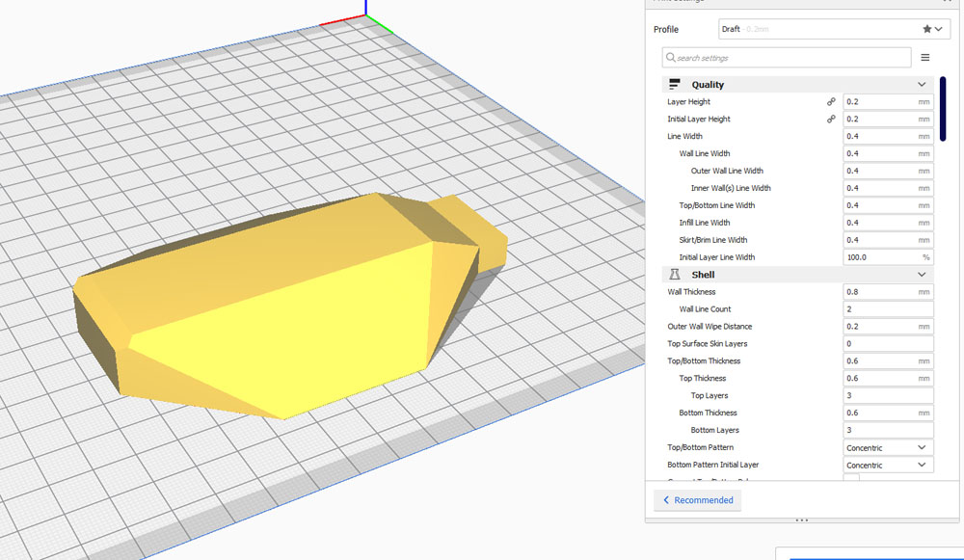
Task: Click the Top/Bottom Line Width value field
Action: point(888,204)
